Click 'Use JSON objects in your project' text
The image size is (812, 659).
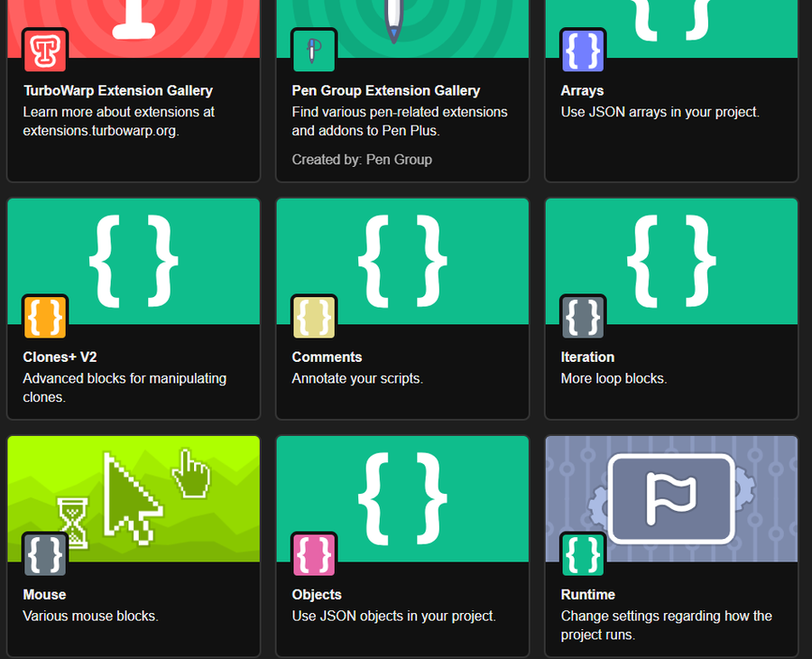pos(393,616)
